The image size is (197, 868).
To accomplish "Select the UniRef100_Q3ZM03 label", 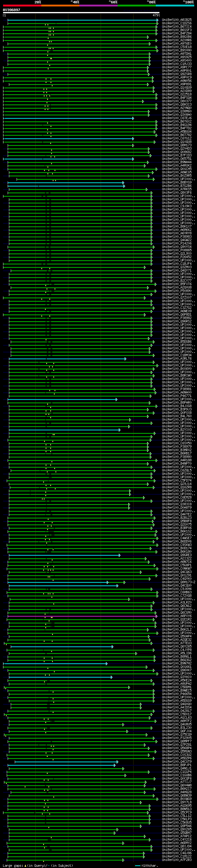I will tap(176, 267).
